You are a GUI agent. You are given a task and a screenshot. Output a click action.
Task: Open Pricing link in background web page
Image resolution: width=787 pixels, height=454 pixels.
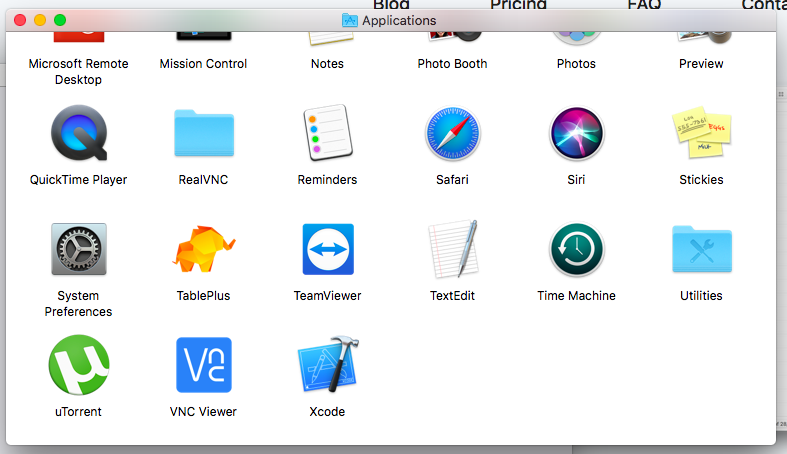click(x=518, y=5)
